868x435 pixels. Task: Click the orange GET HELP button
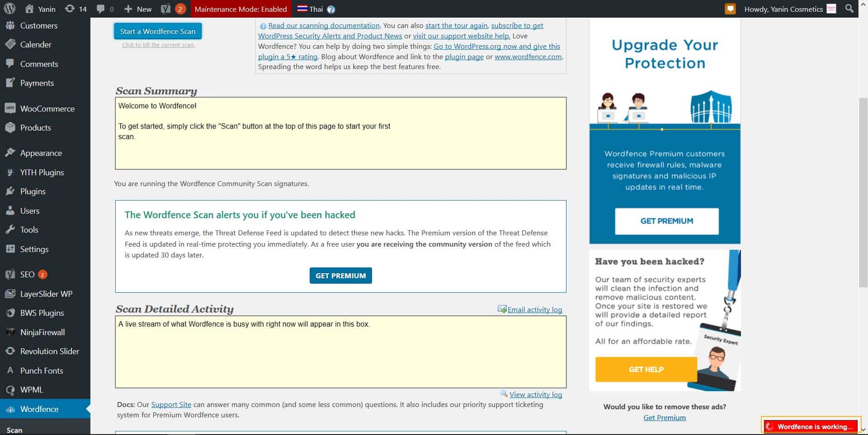click(x=646, y=369)
